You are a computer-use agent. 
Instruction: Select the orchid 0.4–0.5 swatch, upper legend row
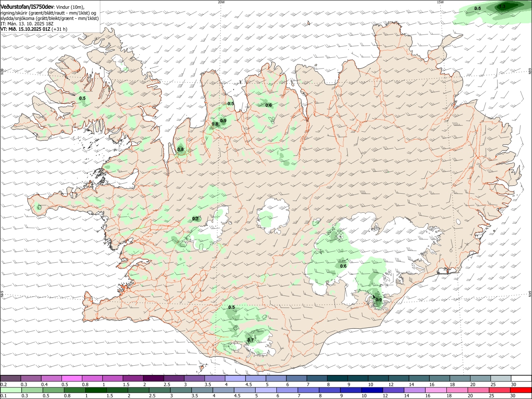click(52, 379)
